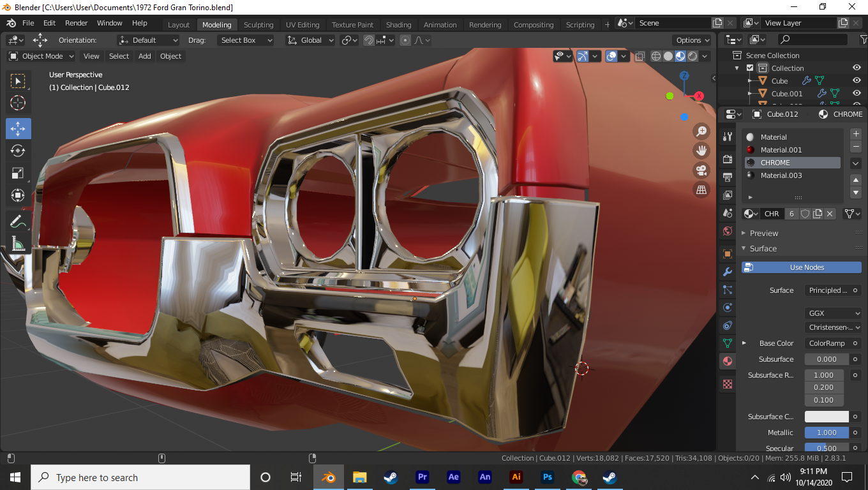Switch to Wireframe viewport shading
The image size is (868, 490).
pyautogui.click(x=656, y=56)
